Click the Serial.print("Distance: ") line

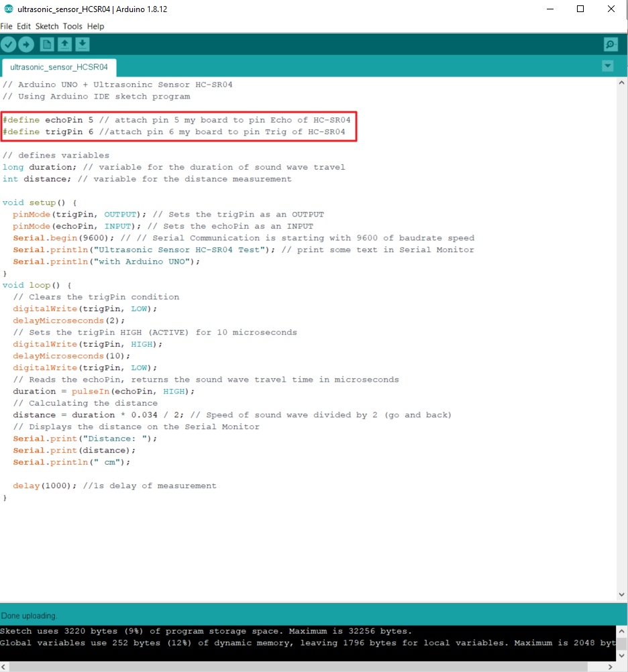pos(85,439)
